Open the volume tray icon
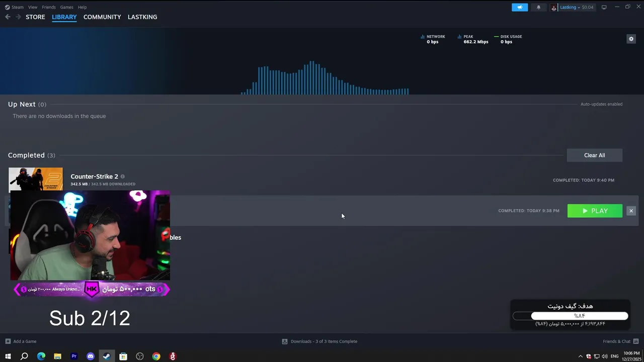Viewport: 644px width, 362px height. point(604,356)
